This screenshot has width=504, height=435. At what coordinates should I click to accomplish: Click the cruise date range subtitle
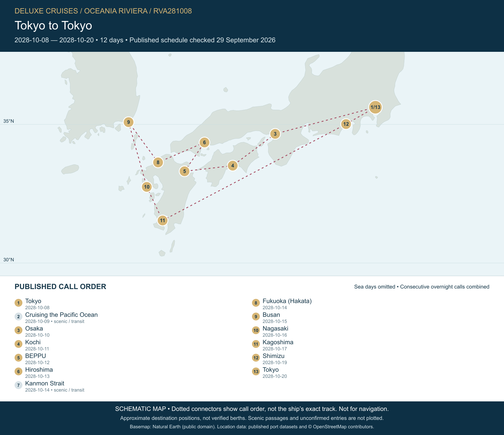(x=145, y=40)
